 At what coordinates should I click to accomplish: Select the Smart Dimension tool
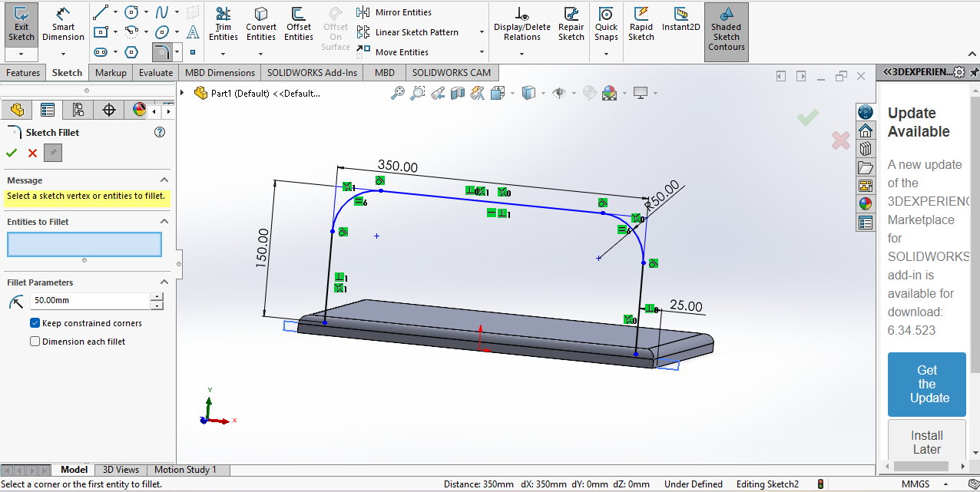63,25
